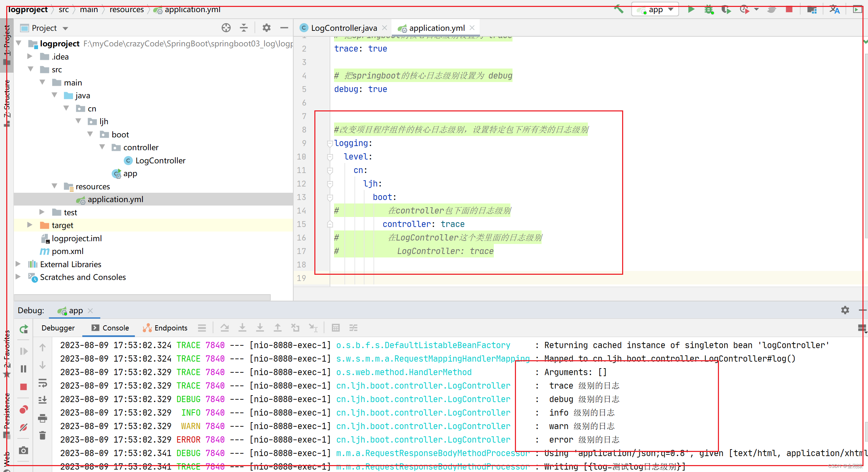
Task: Click step over icon in debugger toolbar
Action: (x=225, y=328)
